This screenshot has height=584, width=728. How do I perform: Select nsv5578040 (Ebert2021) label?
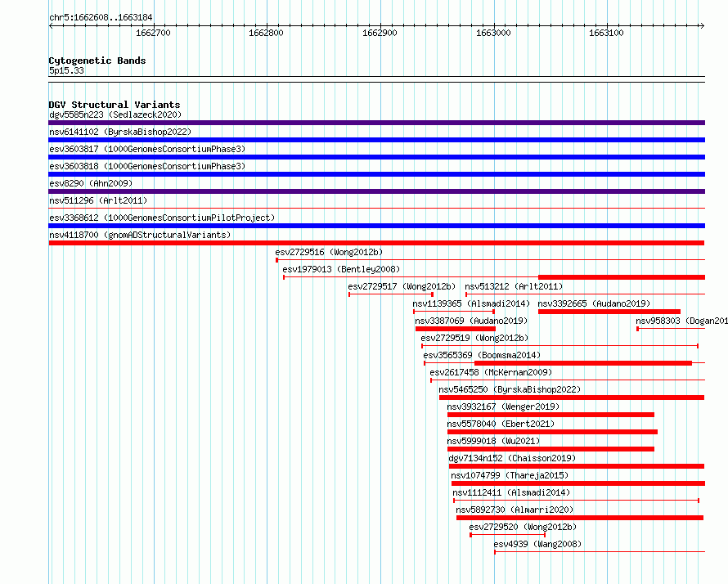click(501, 424)
